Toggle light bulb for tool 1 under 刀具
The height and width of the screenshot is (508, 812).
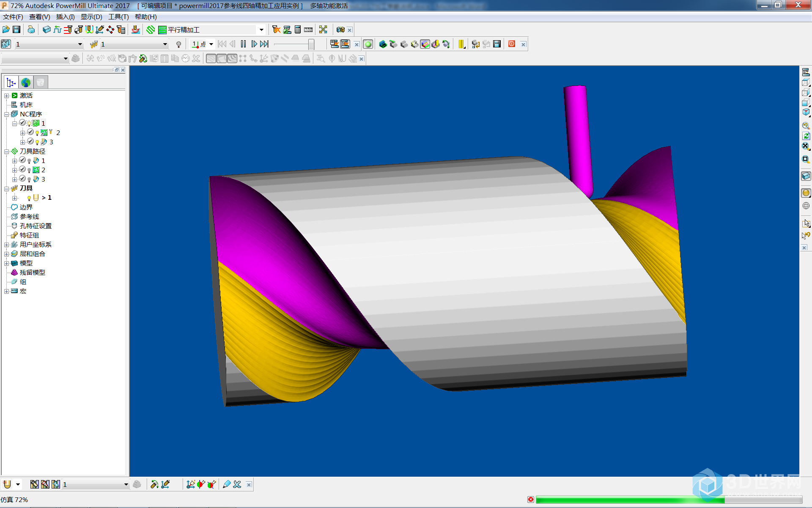[29, 198]
